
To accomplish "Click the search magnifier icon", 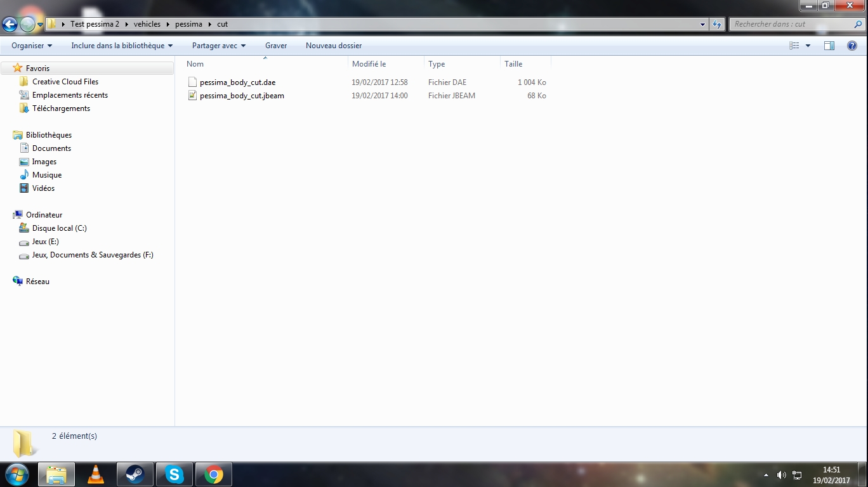I will [x=858, y=24].
